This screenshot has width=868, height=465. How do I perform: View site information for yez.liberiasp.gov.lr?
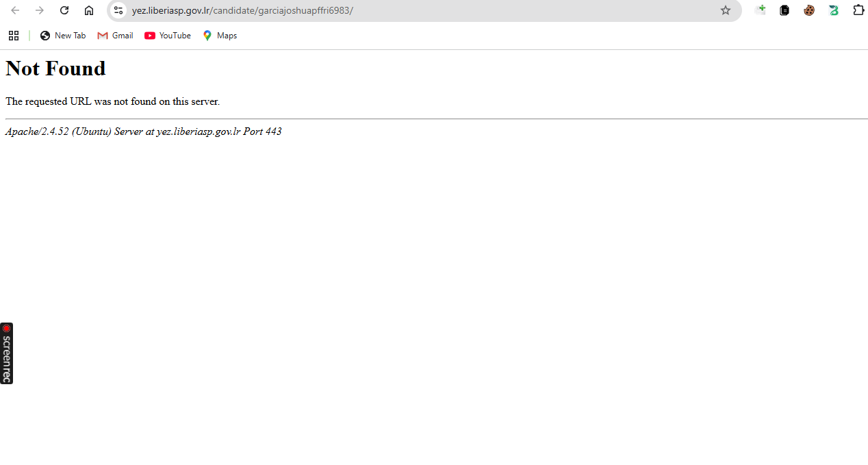118,10
